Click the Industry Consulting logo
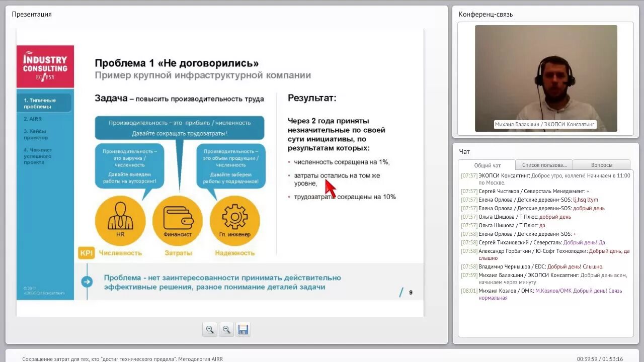 tap(45, 66)
